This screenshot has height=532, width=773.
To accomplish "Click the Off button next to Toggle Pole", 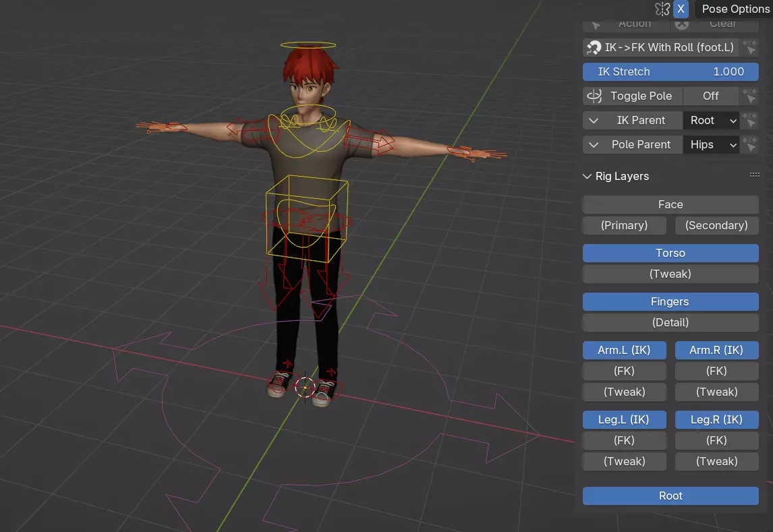I will [x=710, y=96].
